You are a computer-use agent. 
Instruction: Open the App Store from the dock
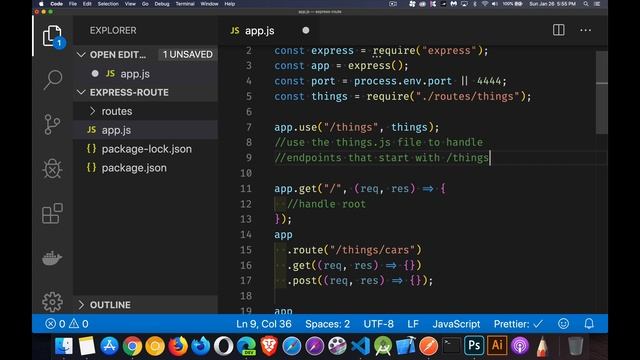tap(109, 346)
